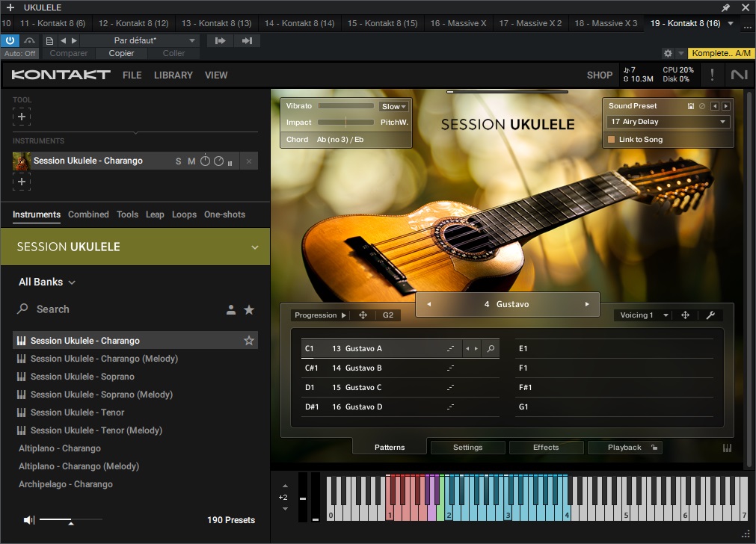
Task: Open the 17 Airy Delay preset dropdown
Action: (x=668, y=122)
